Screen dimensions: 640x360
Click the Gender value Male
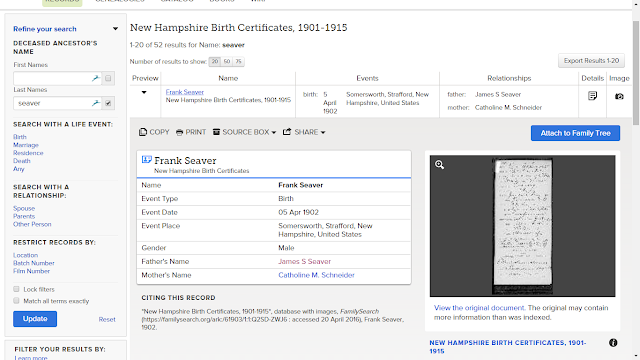pos(286,248)
